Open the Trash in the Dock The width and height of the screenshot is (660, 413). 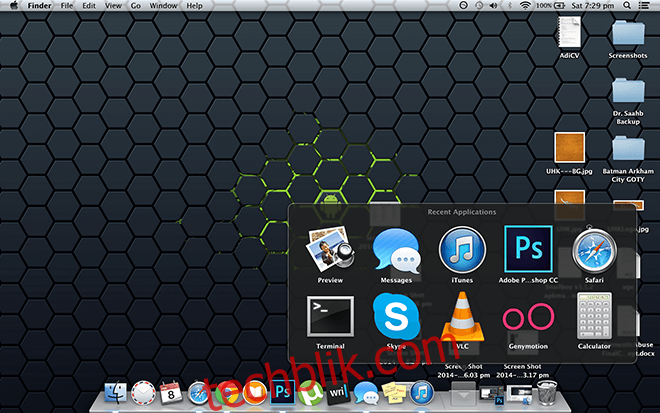pos(547,392)
